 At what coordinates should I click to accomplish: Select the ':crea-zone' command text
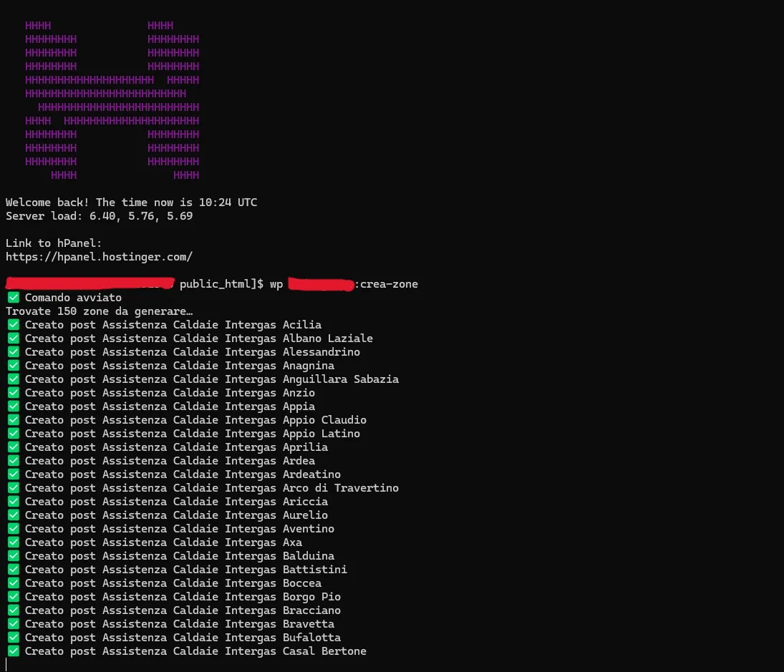[386, 284]
